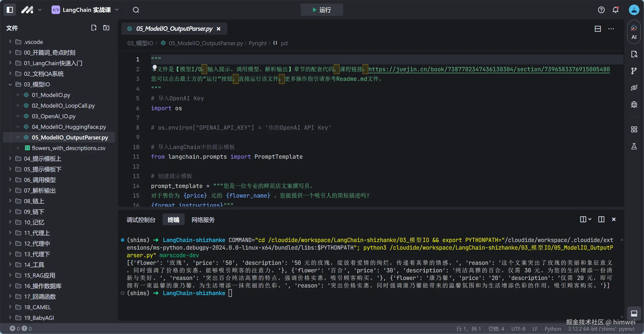The image size is (644, 334).
Task: Open the juejin.cn course link
Action: tap(489, 69)
